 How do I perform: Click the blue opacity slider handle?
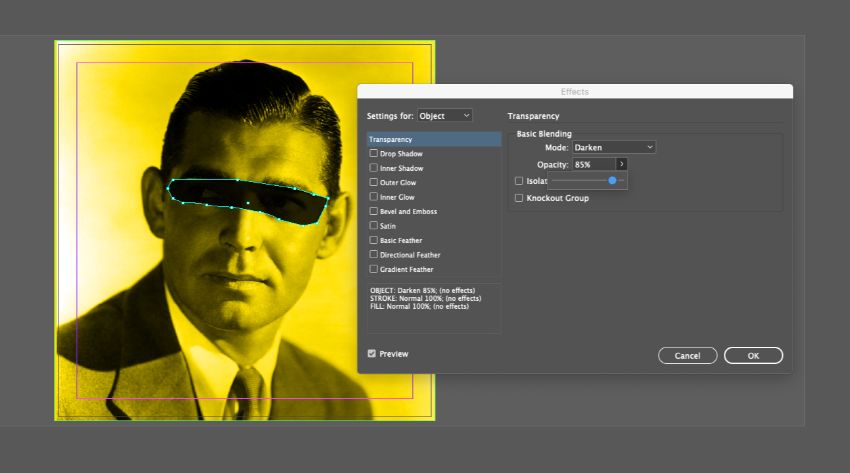tap(612, 180)
